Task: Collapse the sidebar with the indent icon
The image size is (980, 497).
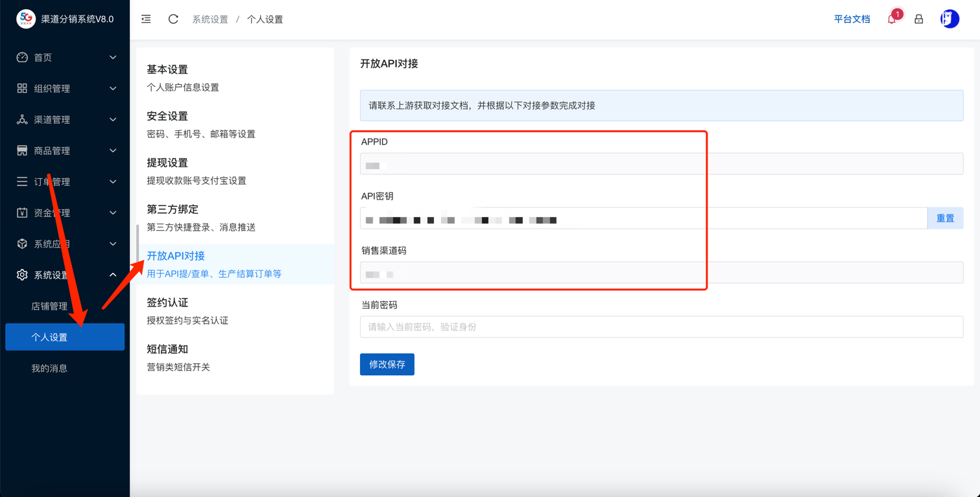Action: 145,19
